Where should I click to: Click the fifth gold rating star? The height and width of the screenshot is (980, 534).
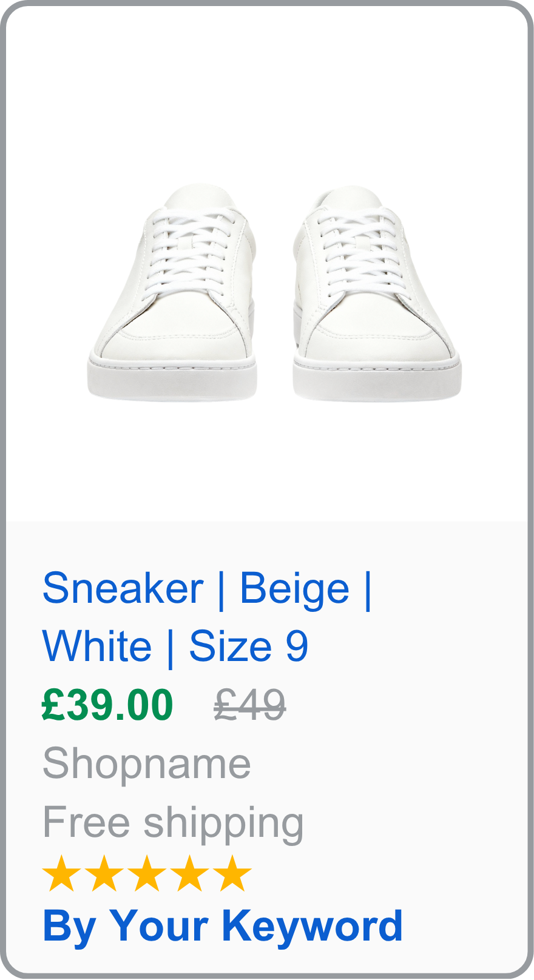point(232,874)
